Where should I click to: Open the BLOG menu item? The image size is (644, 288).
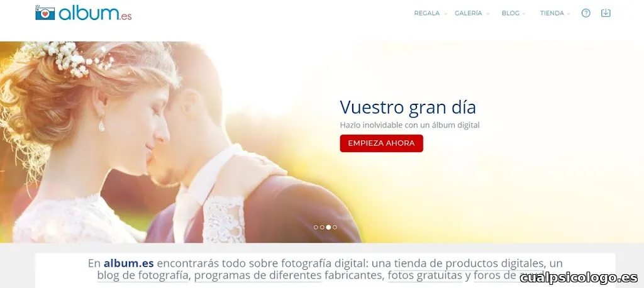pyautogui.click(x=511, y=13)
